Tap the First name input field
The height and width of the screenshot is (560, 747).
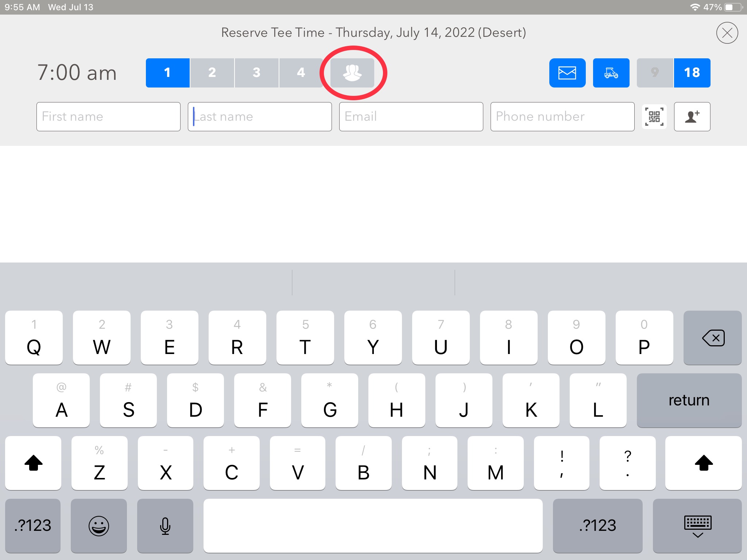(109, 116)
